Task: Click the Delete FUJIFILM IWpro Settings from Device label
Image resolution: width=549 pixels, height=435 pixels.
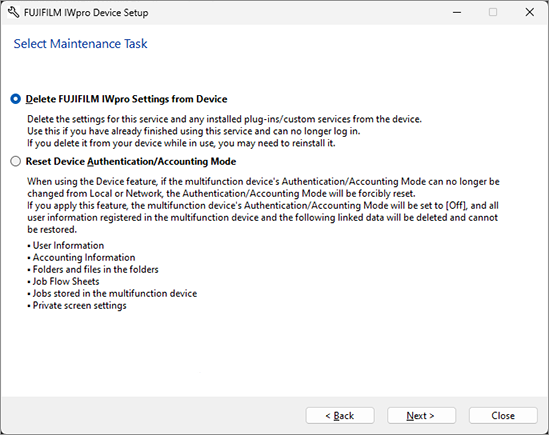Action: [x=126, y=99]
